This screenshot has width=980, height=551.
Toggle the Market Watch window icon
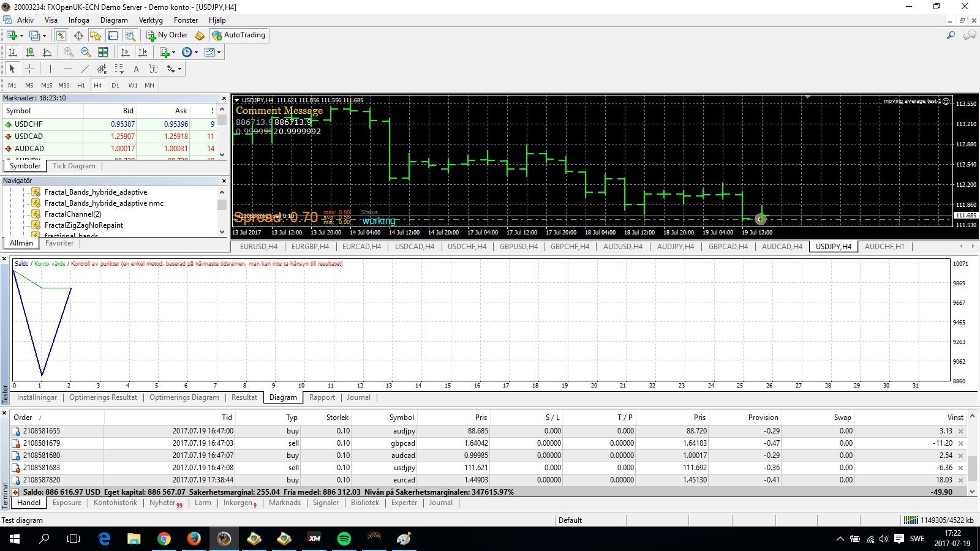pyautogui.click(x=61, y=36)
